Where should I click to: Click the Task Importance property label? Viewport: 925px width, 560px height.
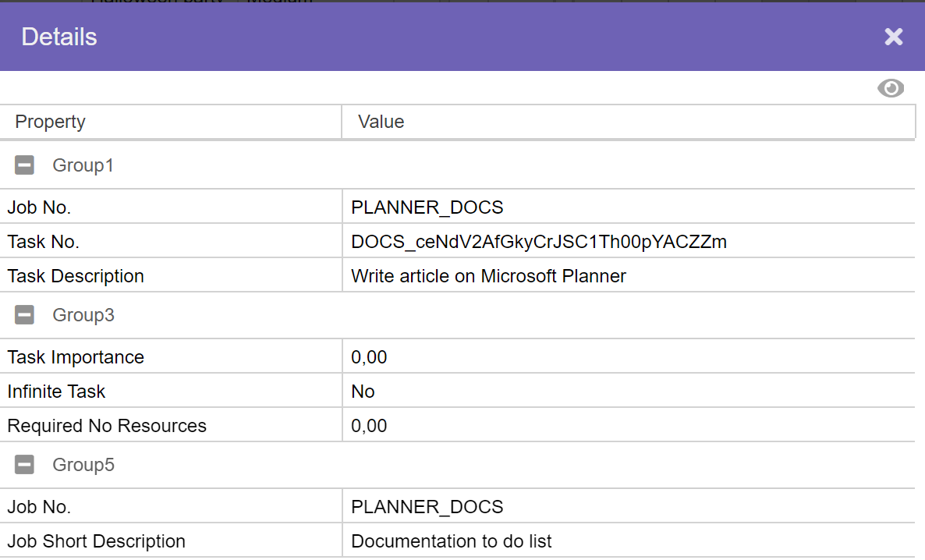pos(76,357)
